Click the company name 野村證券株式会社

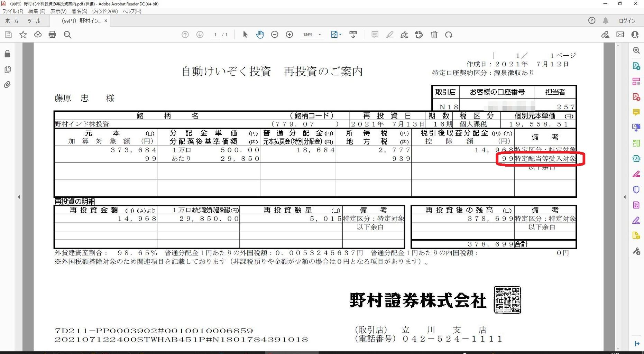point(418,300)
